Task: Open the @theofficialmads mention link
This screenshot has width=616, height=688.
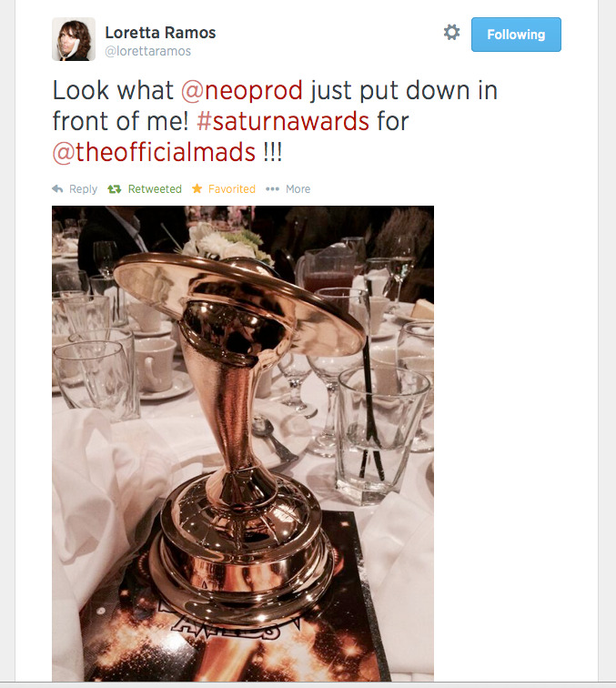Action: [x=154, y=152]
